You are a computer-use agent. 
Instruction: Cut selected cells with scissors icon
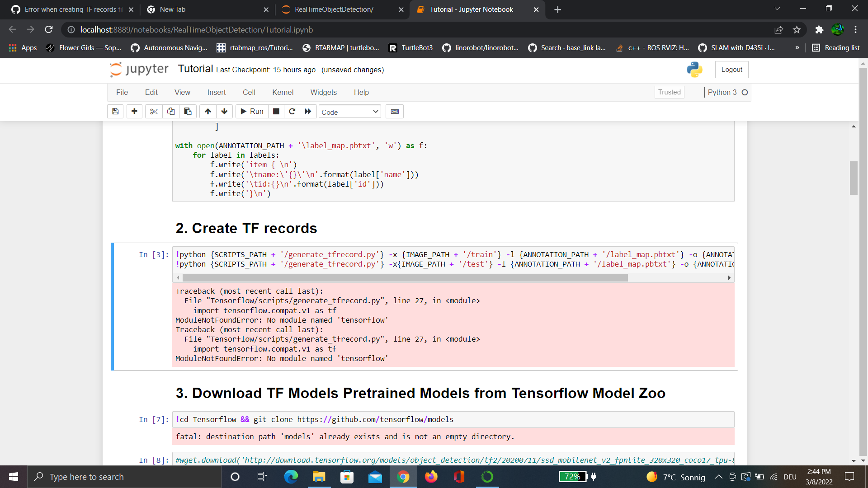pyautogui.click(x=154, y=112)
